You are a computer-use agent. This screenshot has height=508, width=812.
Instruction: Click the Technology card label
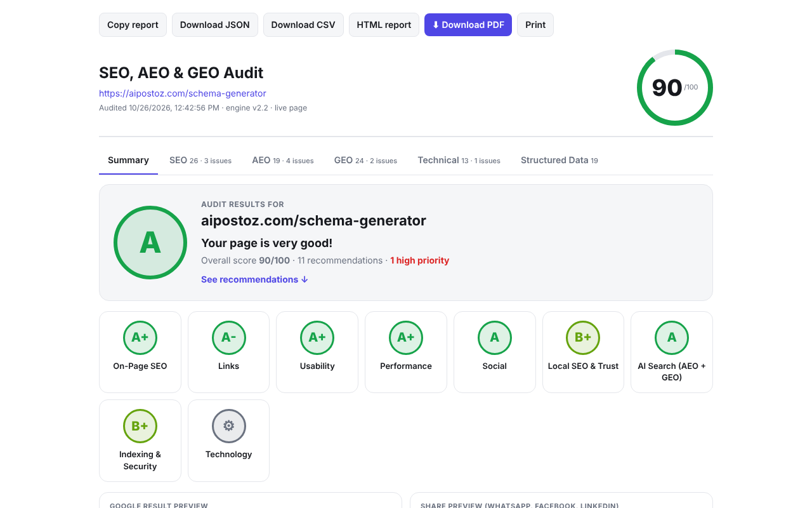pyautogui.click(x=229, y=454)
